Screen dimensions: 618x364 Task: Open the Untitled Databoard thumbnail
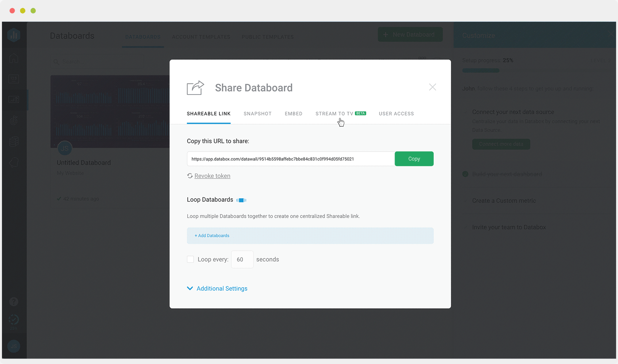pyautogui.click(x=110, y=112)
